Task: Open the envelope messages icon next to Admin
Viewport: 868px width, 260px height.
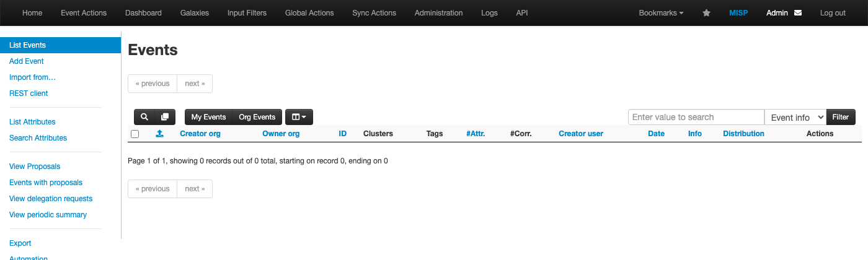Action: coord(798,13)
